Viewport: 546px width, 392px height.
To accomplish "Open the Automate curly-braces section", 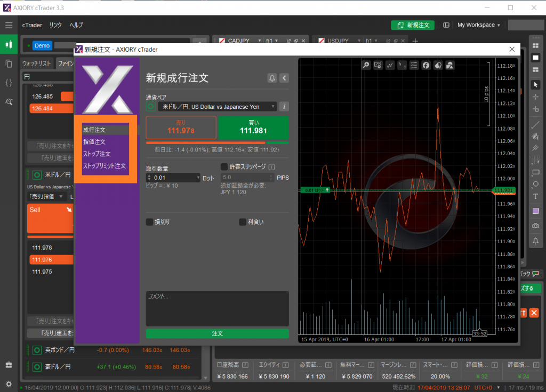I will pyautogui.click(x=9, y=83).
